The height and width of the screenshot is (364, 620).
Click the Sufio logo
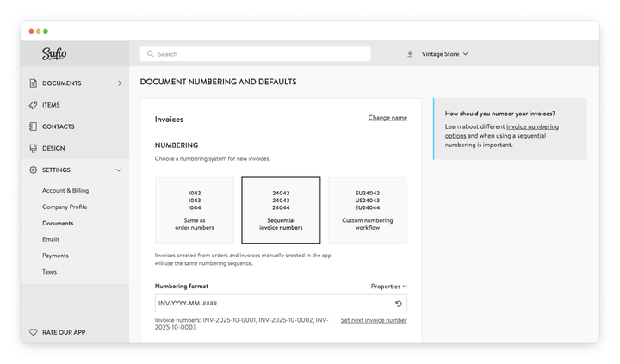54,53
